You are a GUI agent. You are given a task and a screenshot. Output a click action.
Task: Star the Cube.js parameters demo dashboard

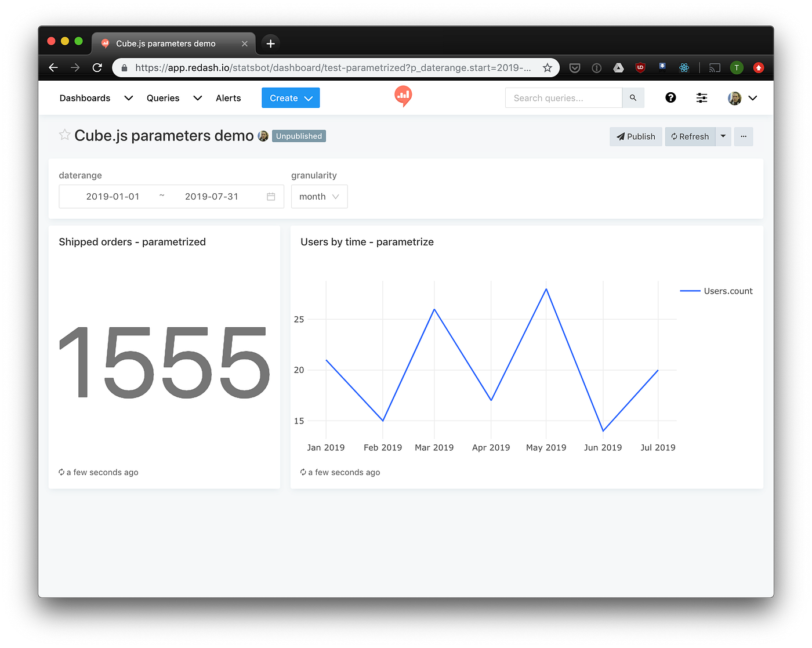pos(64,135)
